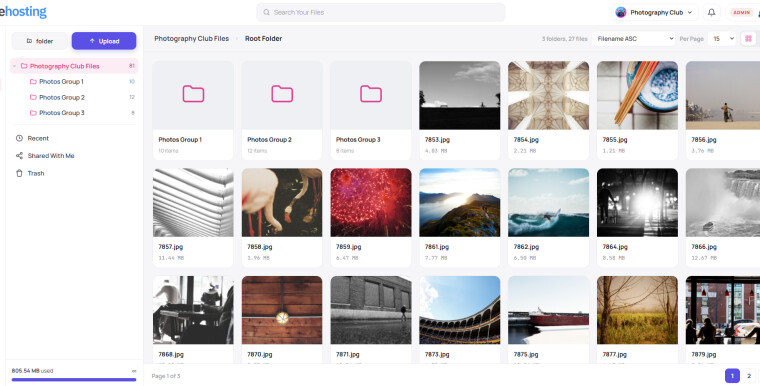Click folder icon beside Photos Group 3 in sidebar
This screenshot has height=386, width=760.
(33, 113)
